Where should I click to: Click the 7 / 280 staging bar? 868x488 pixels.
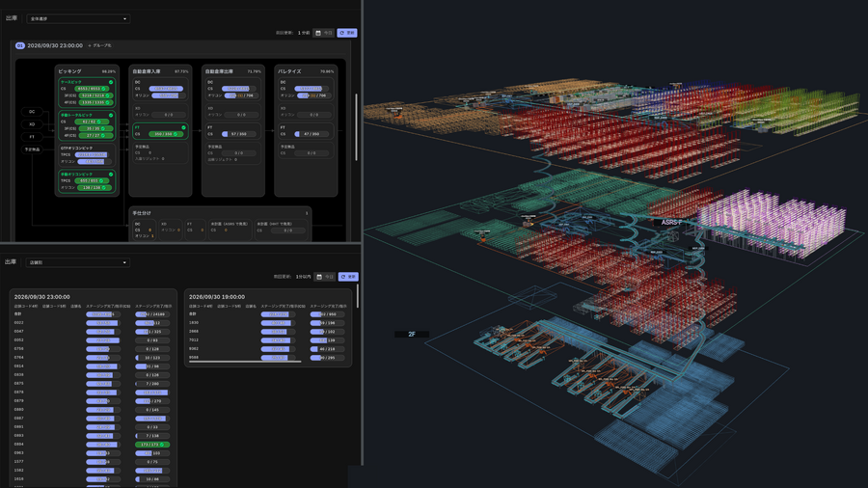152,384
